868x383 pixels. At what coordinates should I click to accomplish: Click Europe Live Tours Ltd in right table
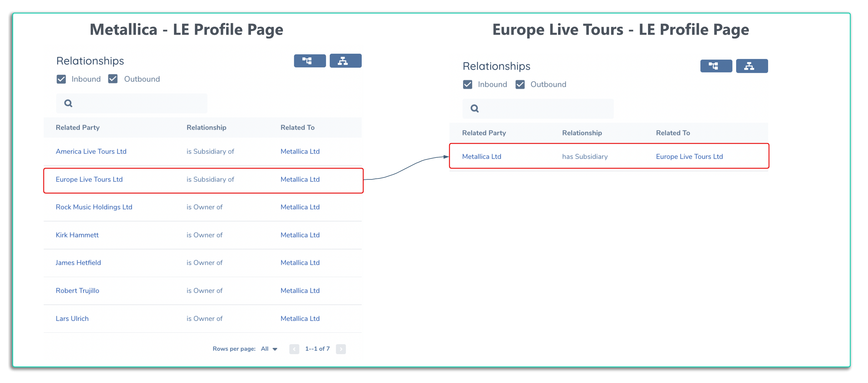point(689,156)
